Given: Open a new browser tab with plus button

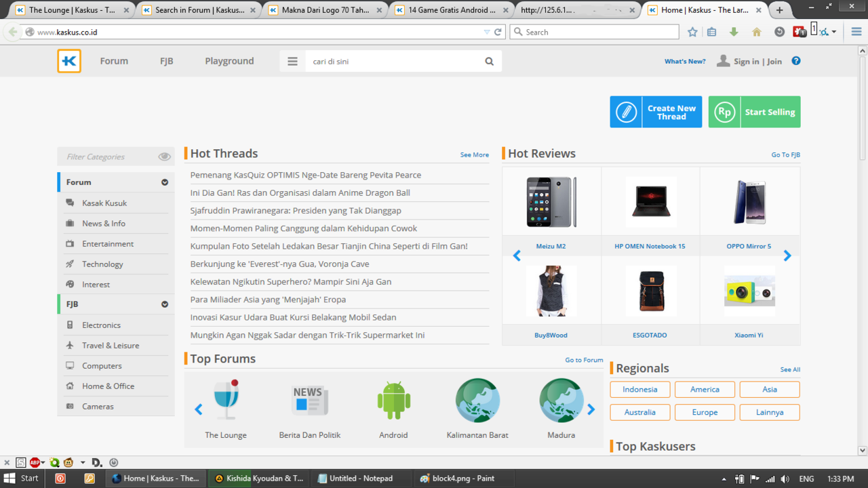Looking at the screenshot, I should click(780, 10).
